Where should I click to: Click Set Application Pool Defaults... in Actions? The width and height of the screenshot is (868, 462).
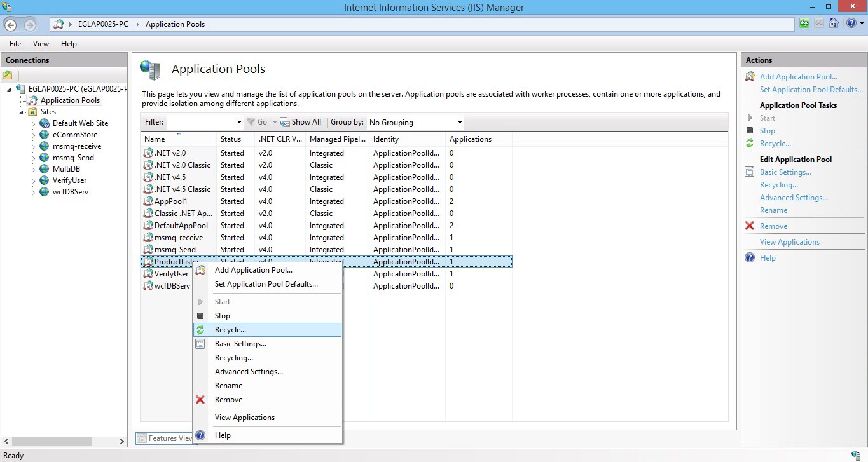(x=811, y=90)
